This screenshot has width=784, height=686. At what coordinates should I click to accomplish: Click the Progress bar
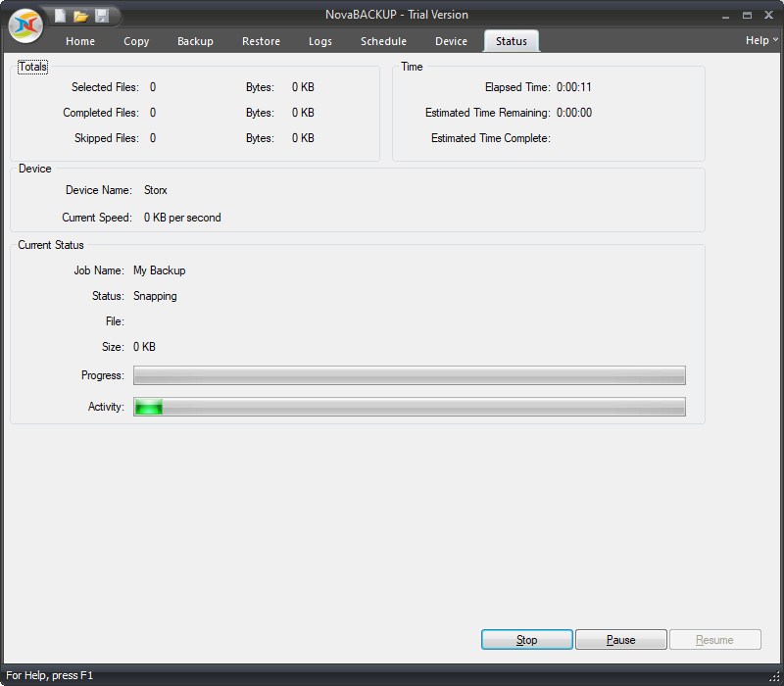(x=410, y=375)
